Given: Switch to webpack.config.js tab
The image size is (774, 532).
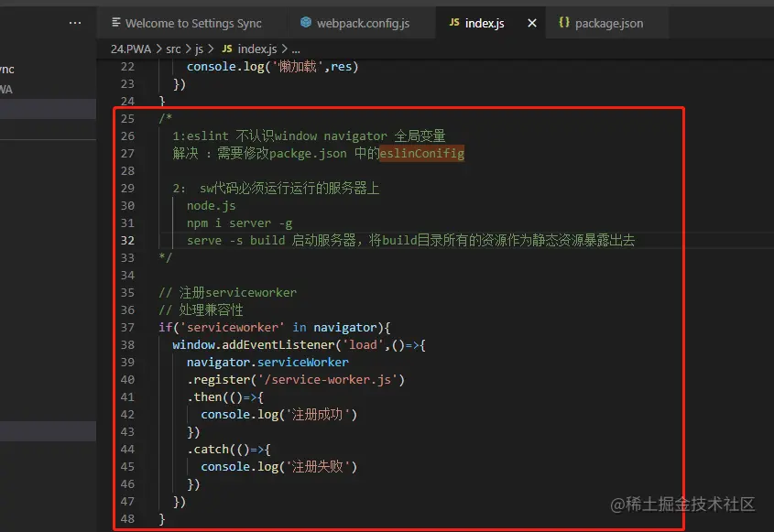Looking at the screenshot, I should (363, 23).
